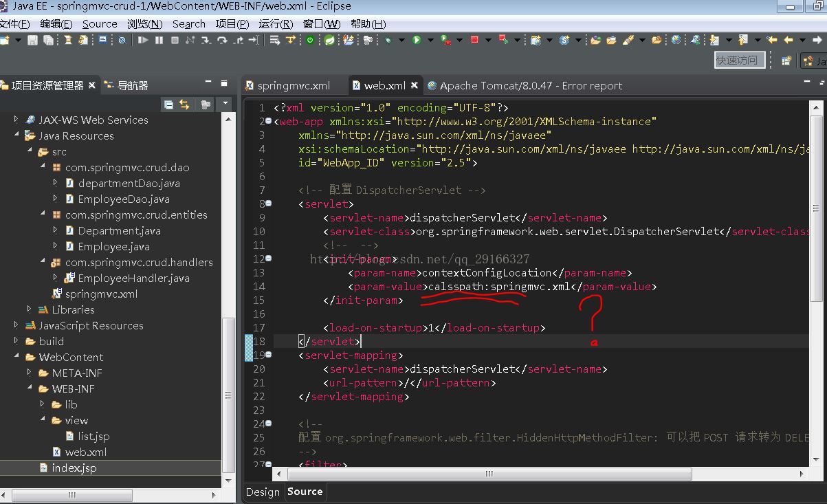
Task: Click the Step Into icon
Action: (x=206, y=41)
